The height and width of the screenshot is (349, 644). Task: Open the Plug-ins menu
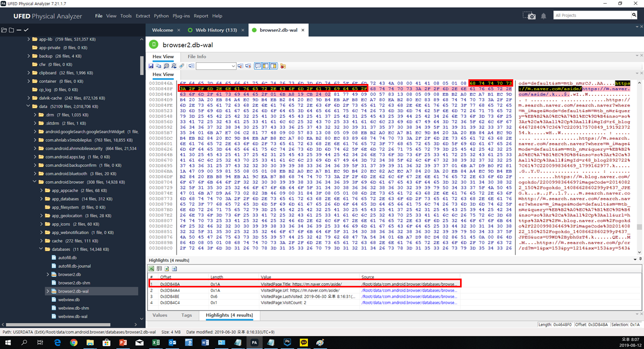pyautogui.click(x=181, y=16)
